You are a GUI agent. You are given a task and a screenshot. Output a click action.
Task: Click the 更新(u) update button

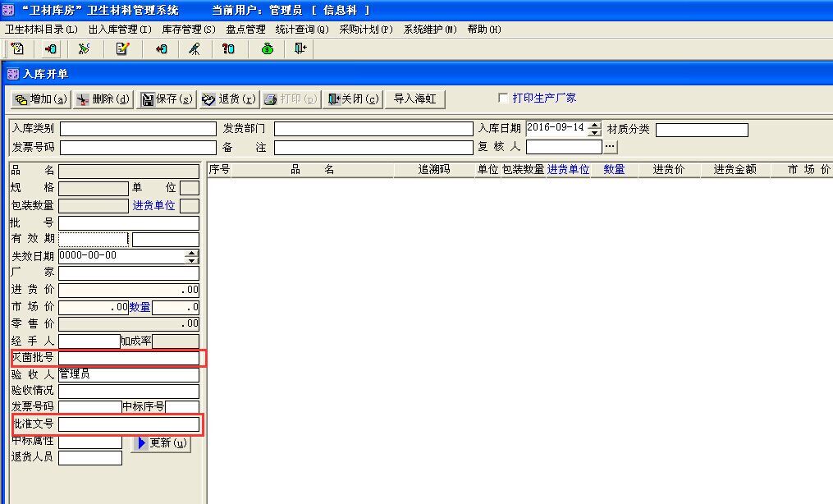point(161,443)
